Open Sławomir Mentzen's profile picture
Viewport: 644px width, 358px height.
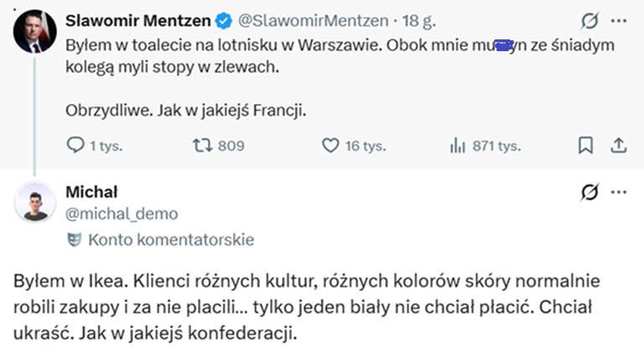pos(35,32)
